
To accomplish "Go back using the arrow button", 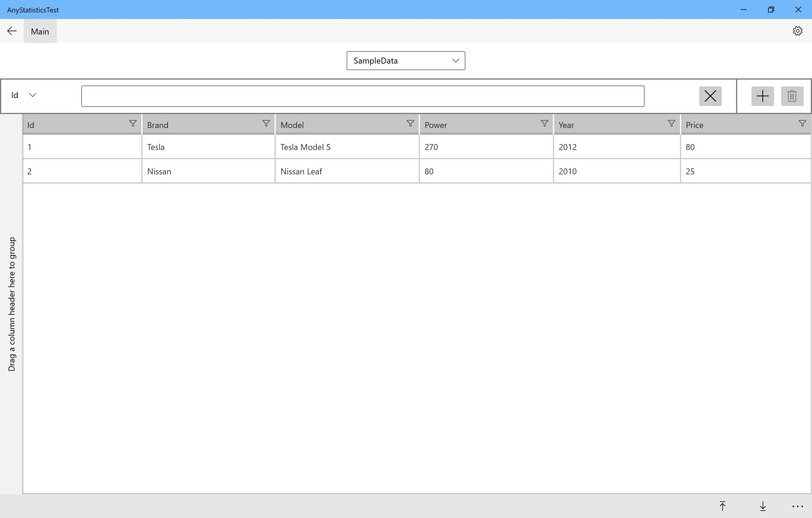I will pyautogui.click(x=12, y=31).
